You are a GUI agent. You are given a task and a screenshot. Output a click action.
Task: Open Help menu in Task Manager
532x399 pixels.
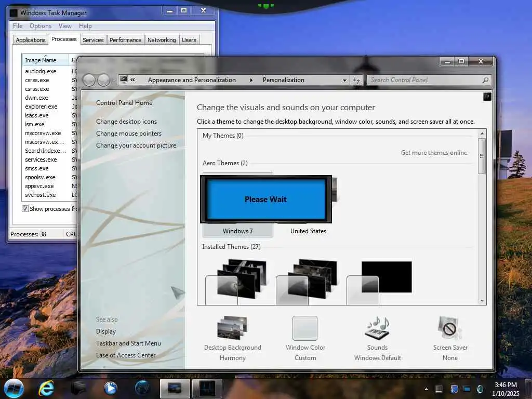85,26
